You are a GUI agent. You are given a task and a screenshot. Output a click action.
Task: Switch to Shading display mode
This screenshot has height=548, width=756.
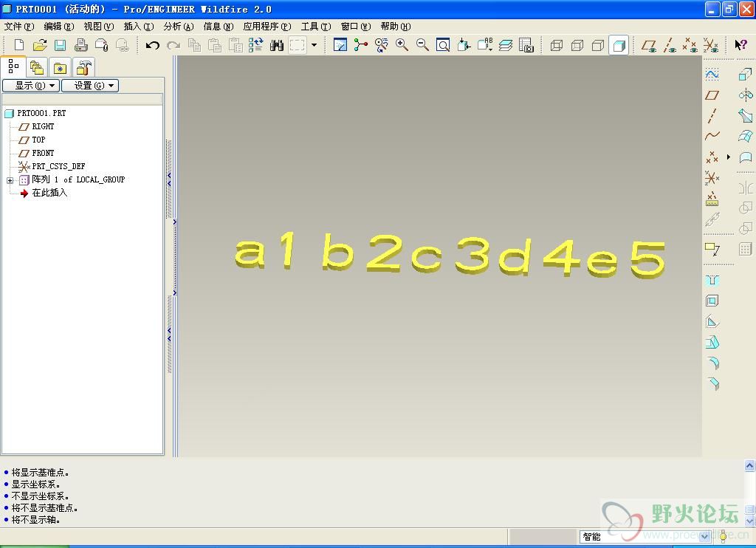click(619, 45)
